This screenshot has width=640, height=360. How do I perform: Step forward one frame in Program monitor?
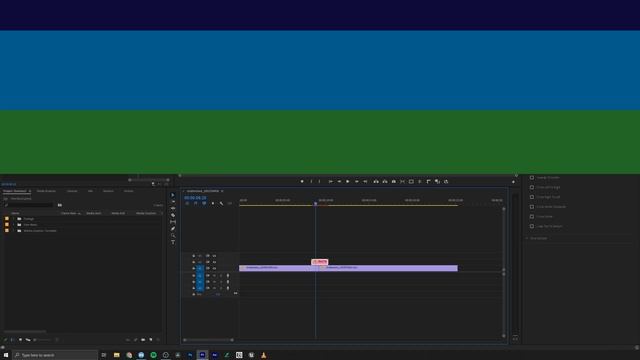pos(357,182)
